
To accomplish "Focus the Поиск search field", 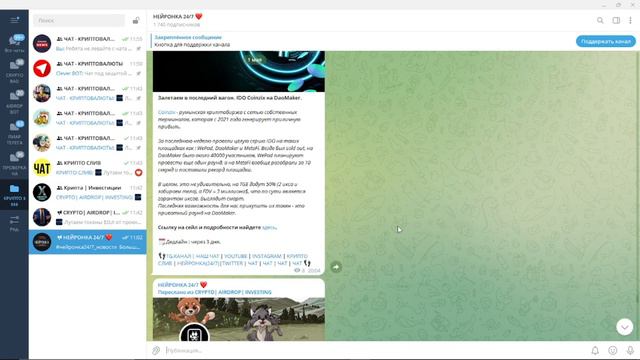I will pos(79,20).
